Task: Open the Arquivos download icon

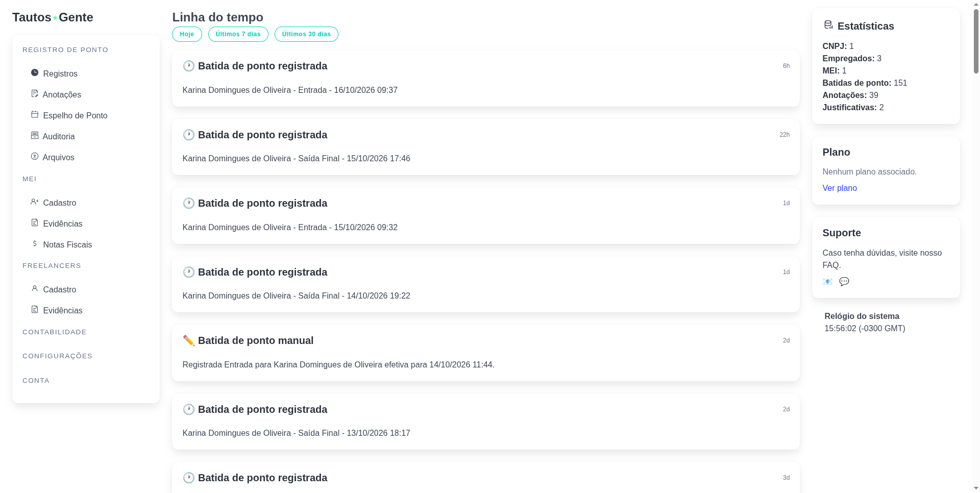Action: coord(35,156)
